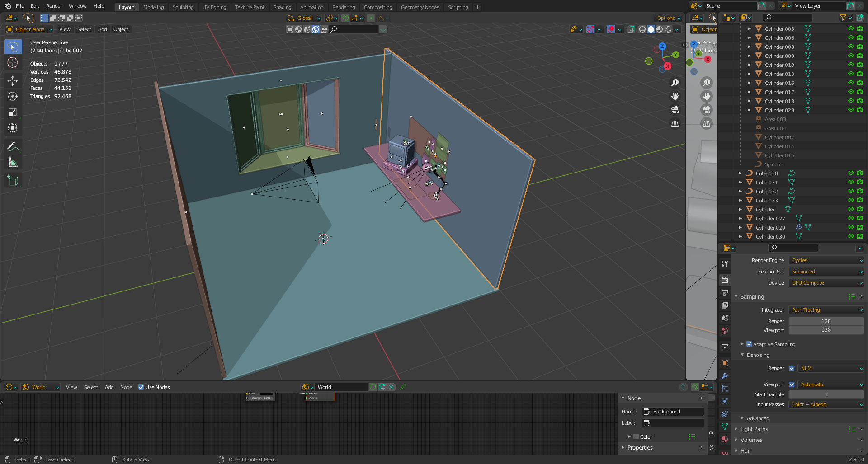Select the Add Cube tool
This screenshot has width=868, height=464.
(x=13, y=180)
